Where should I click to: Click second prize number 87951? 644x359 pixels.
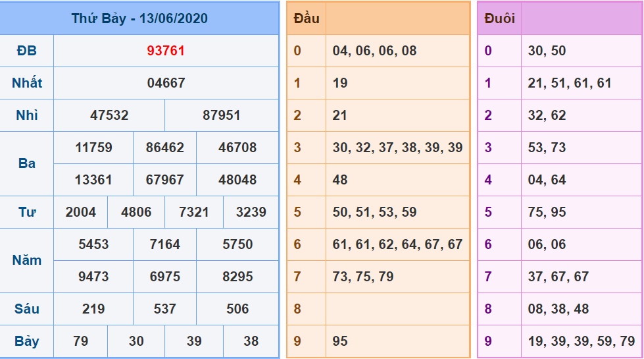tap(222, 115)
